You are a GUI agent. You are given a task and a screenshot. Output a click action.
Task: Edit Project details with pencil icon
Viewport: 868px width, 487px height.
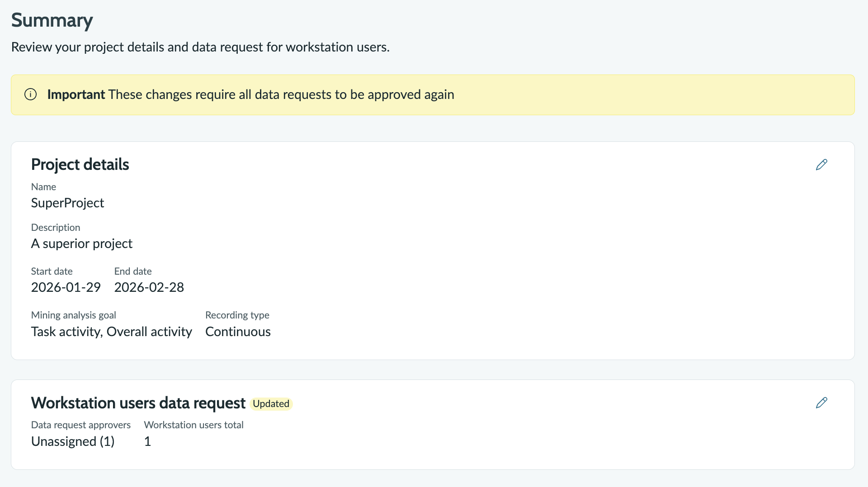821,164
